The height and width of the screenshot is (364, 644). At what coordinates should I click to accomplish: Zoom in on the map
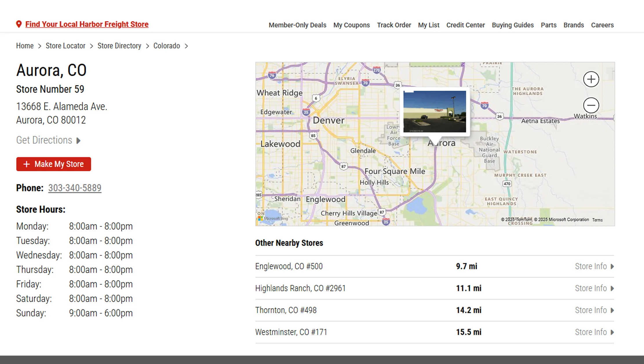click(591, 79)
